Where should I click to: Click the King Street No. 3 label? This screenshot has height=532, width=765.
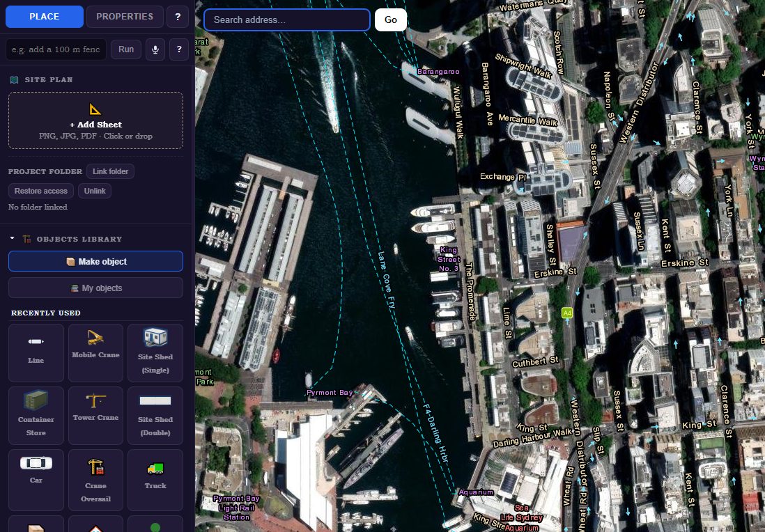pos(449,259)
